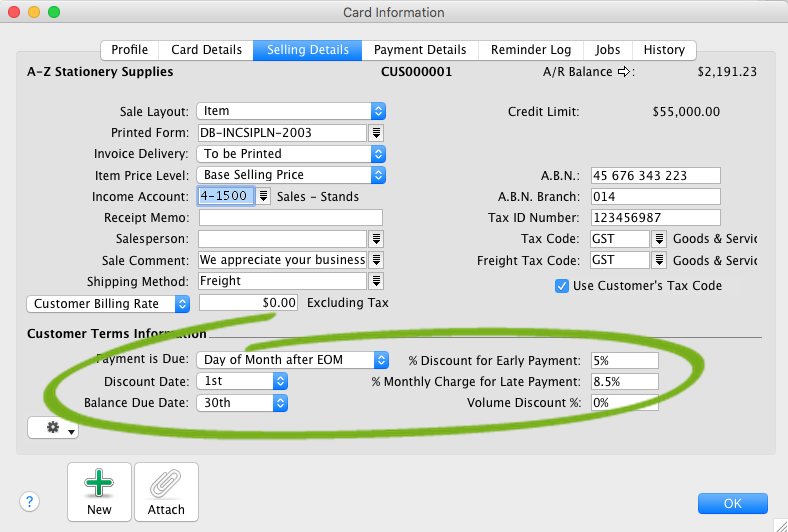This screenshot has height=532, width=788.
Task: Open the Income Account list icon
Action: [264, 197]
